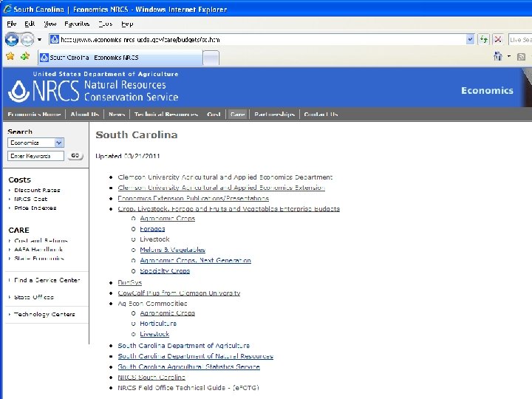Open Discount Rates sidebar link

click(x=37, y=191)
